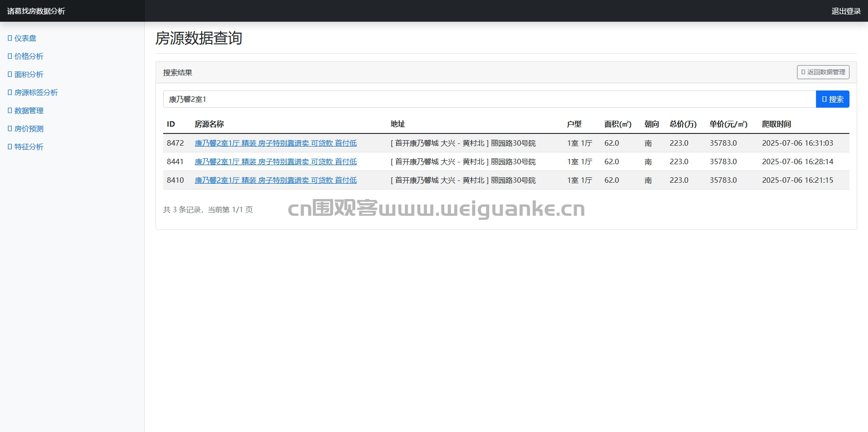The width and height of the screenshot is (868, 432).
Task: Click the 户型 column header
Action: pos(575,124)
